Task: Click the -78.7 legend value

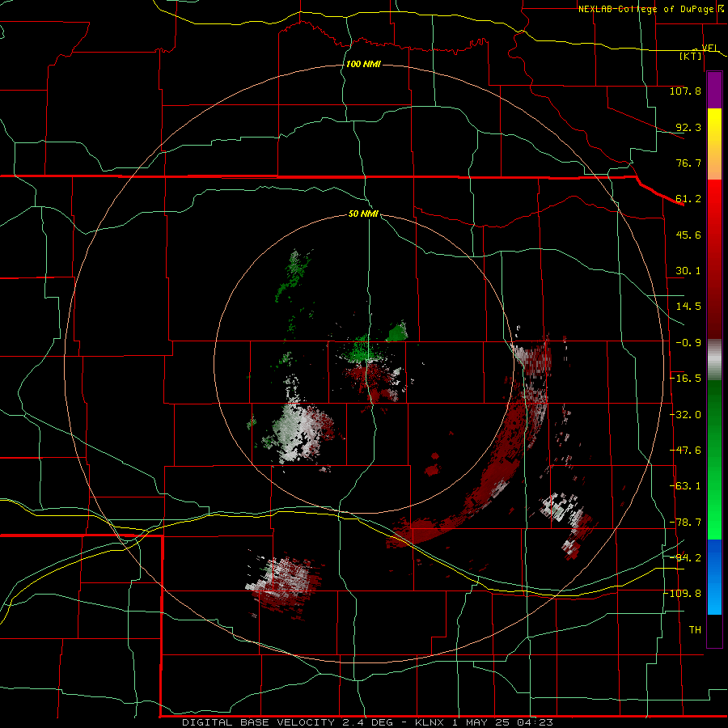Action: pos(685,523)
